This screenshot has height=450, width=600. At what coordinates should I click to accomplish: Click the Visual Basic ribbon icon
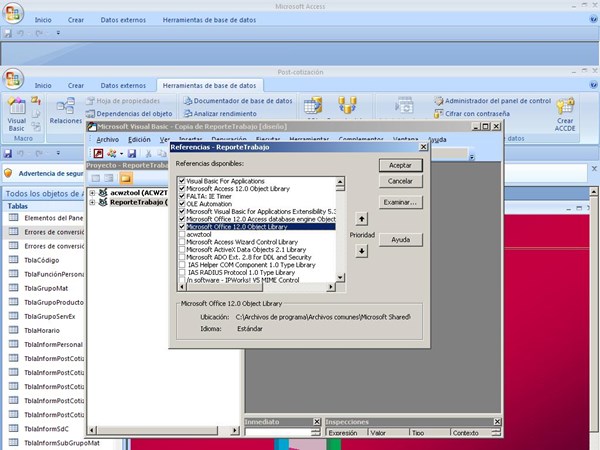click(17, 109)
